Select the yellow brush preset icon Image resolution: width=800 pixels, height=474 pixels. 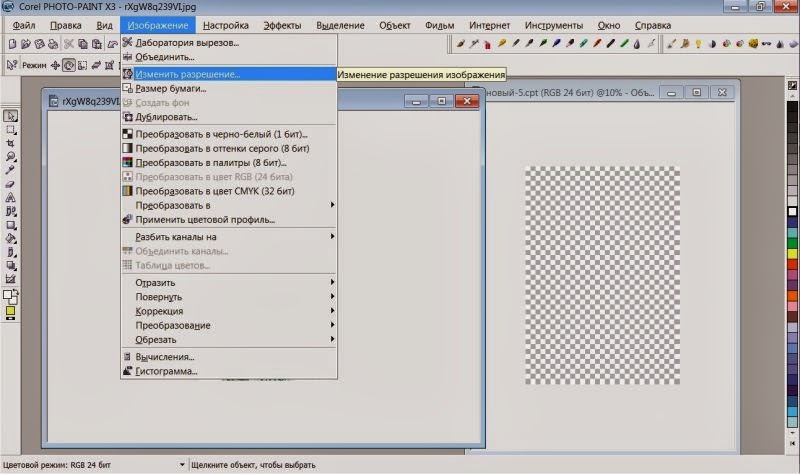tap(502, 44)
